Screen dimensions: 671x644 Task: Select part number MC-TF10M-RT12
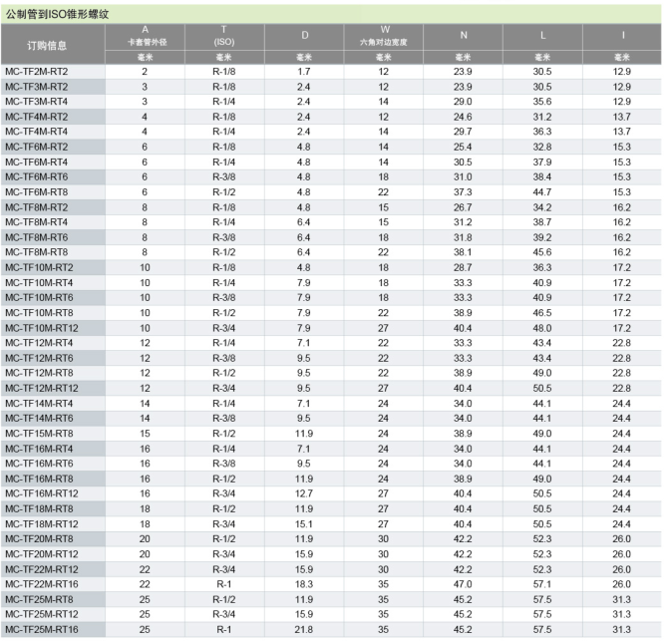point(42,328)
